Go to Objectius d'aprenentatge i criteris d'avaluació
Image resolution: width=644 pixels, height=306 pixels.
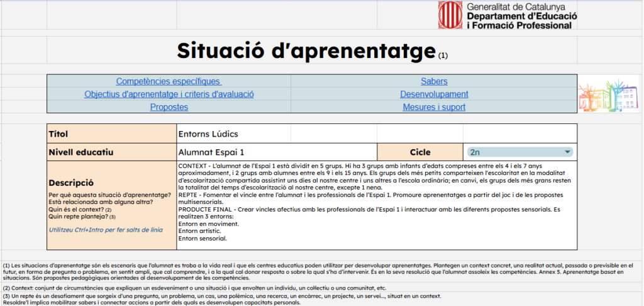(169, 94)
